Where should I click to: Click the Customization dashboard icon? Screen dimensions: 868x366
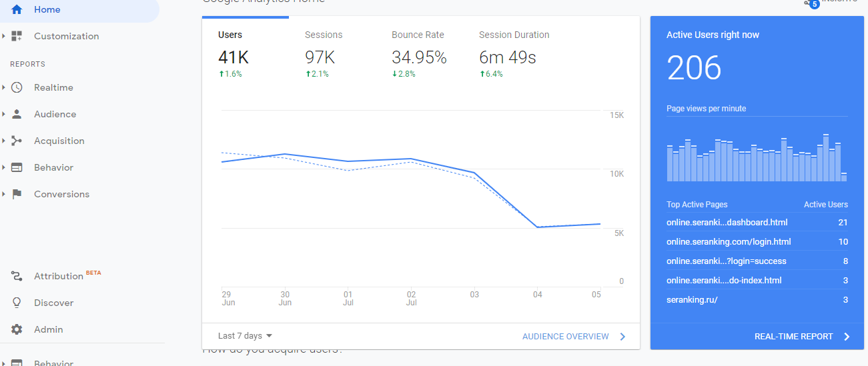(x=17, y=36)
